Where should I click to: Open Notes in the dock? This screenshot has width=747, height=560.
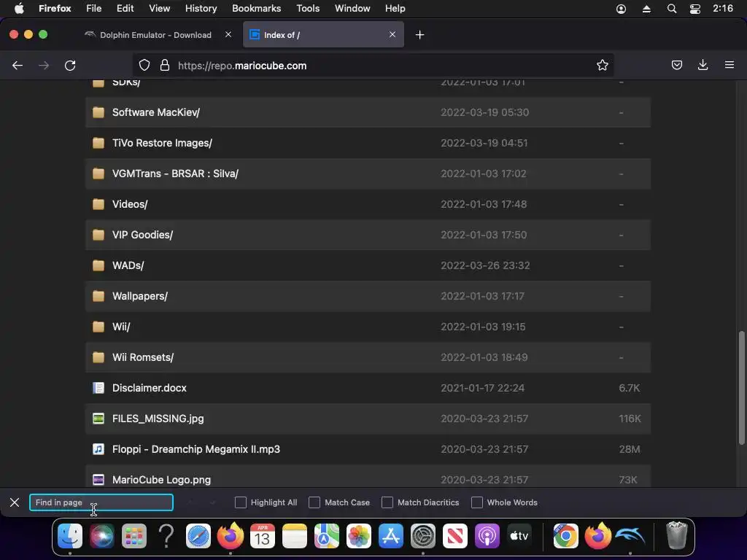[295, 536]
